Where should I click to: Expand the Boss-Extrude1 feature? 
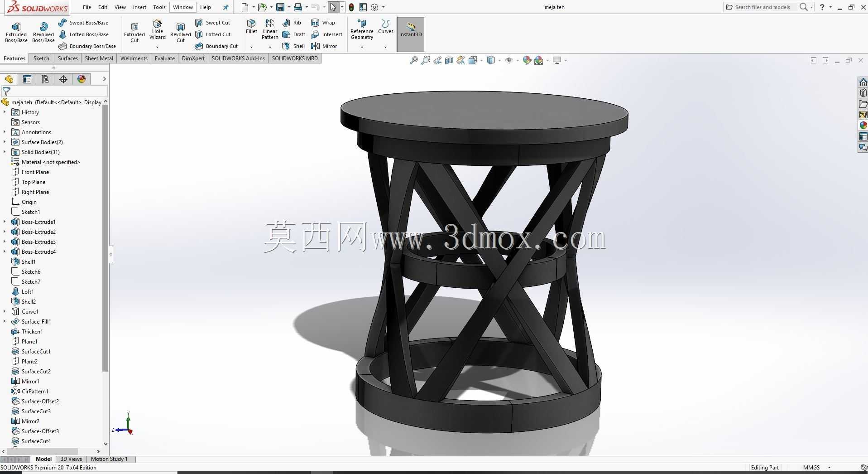point(5,222)
